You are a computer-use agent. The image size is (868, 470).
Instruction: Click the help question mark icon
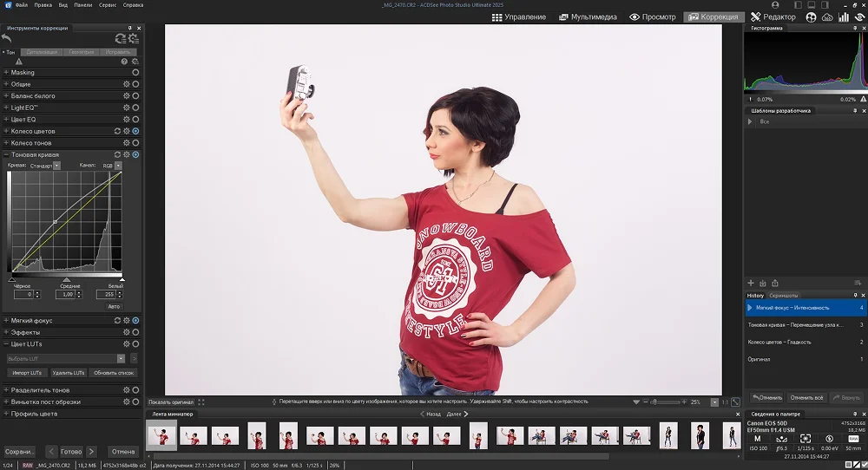pyautogui.click(x=124, y=62)
